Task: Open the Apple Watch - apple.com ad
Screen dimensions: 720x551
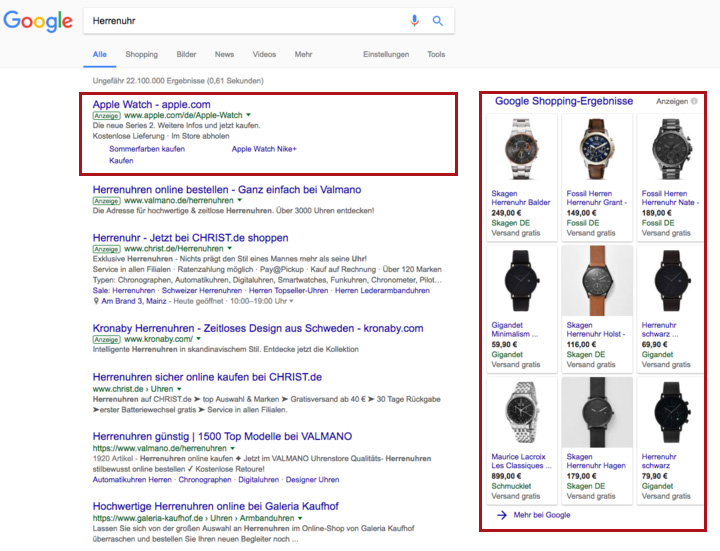Action: [x=152, y=105]
